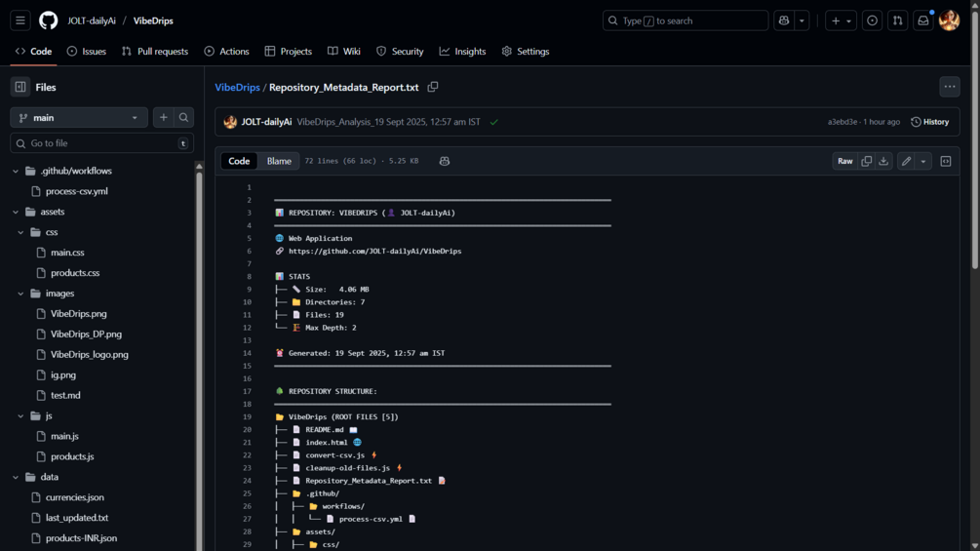This screenshot has height=551, width=980.
Task: Open Raw view of the file
Action: click(845, 161)
